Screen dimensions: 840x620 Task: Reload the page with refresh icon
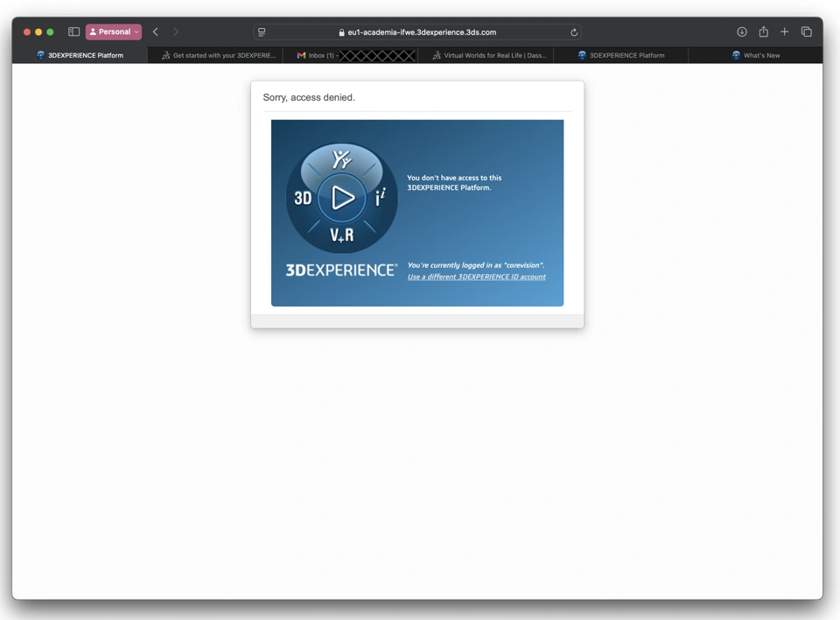coord(574,32)
